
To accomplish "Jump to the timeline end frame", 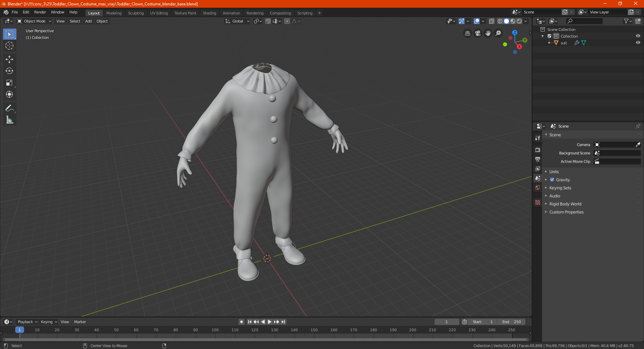I will coord(283,322).
